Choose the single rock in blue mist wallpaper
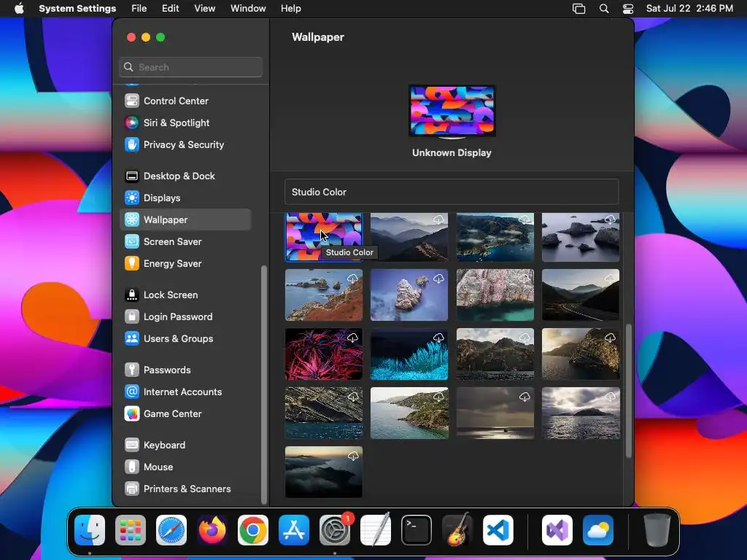The image size is (747, 560). tap(409, 295)
